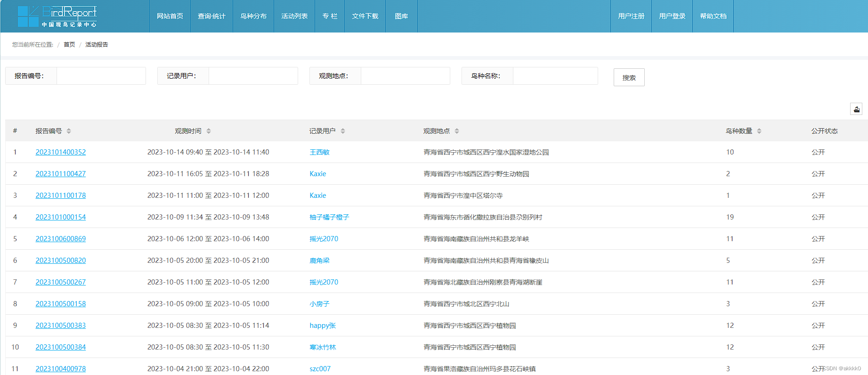Open report 2023100600869
Screen dimensions: 868x375
click(61, 239)
